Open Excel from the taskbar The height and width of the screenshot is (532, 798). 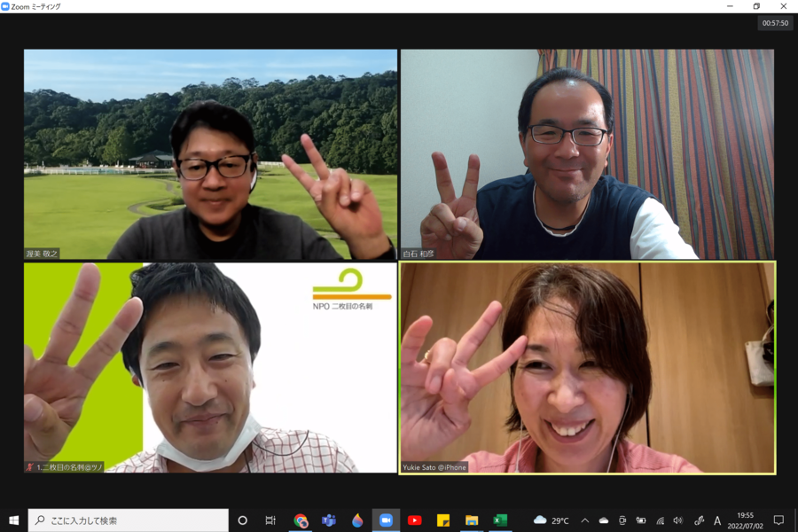[500, 520]
